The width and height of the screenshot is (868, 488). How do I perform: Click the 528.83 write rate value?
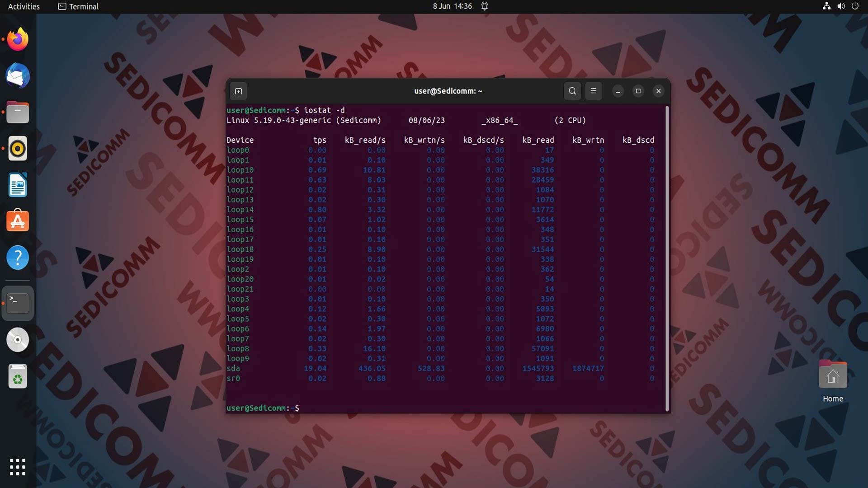click(x=431, y=369)
